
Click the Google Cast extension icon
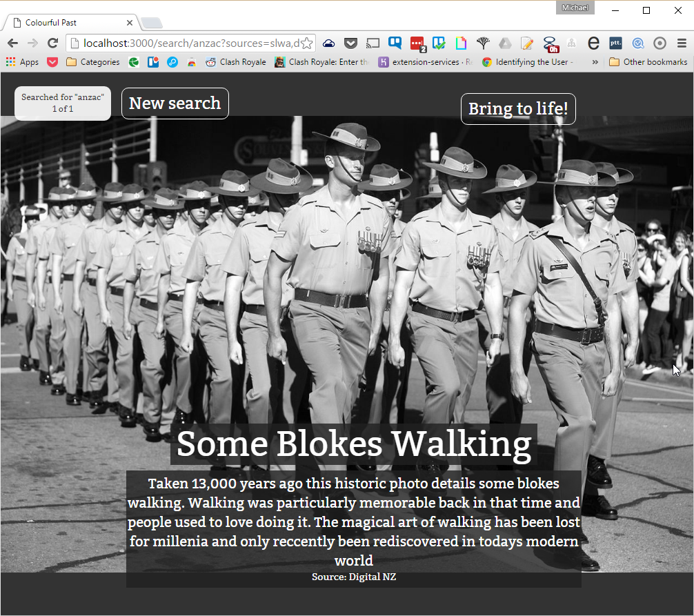click(373, 43)
